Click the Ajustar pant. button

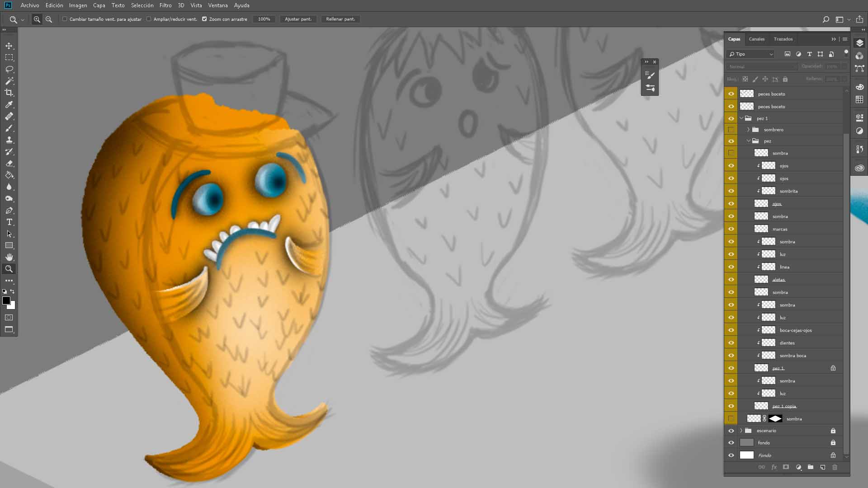298,19
